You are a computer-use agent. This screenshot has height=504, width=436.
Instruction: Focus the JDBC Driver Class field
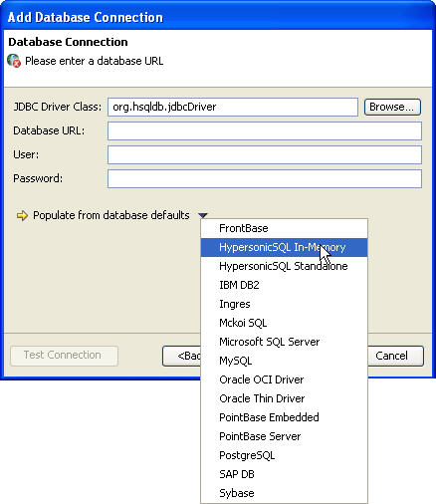pyautogui.click(x=233, y=107)
